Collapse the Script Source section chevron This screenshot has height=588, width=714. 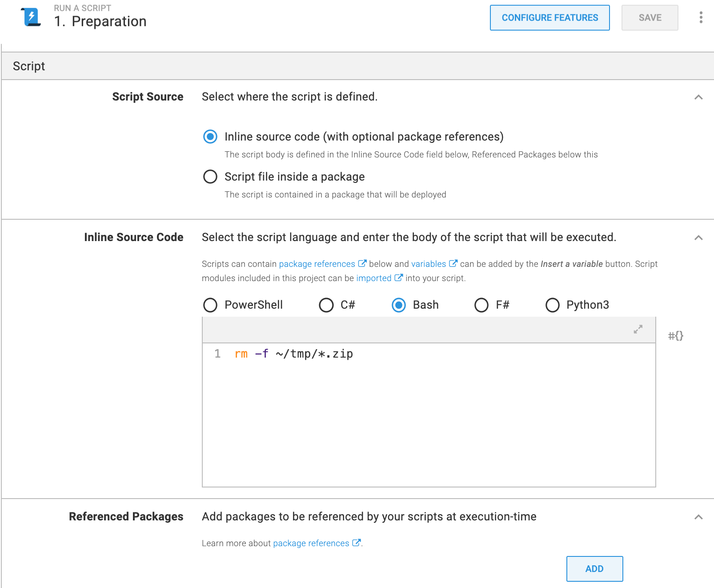[x=698, y=97]
